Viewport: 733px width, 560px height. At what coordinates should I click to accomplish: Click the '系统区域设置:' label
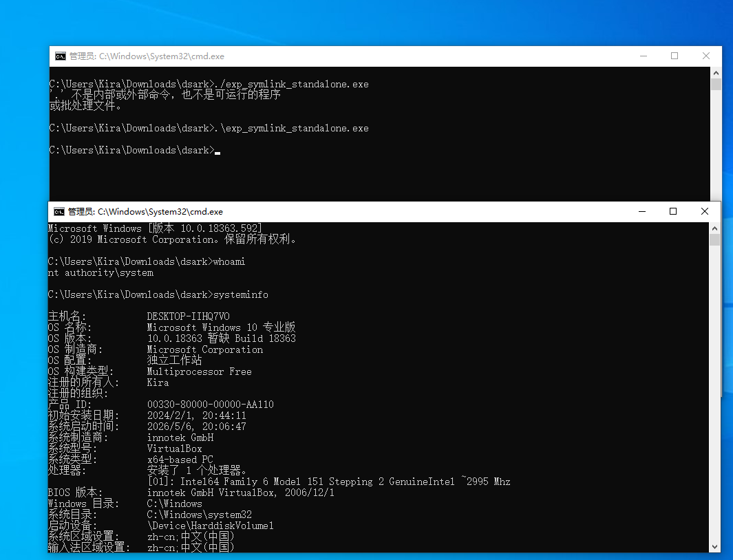pos(84,537)
